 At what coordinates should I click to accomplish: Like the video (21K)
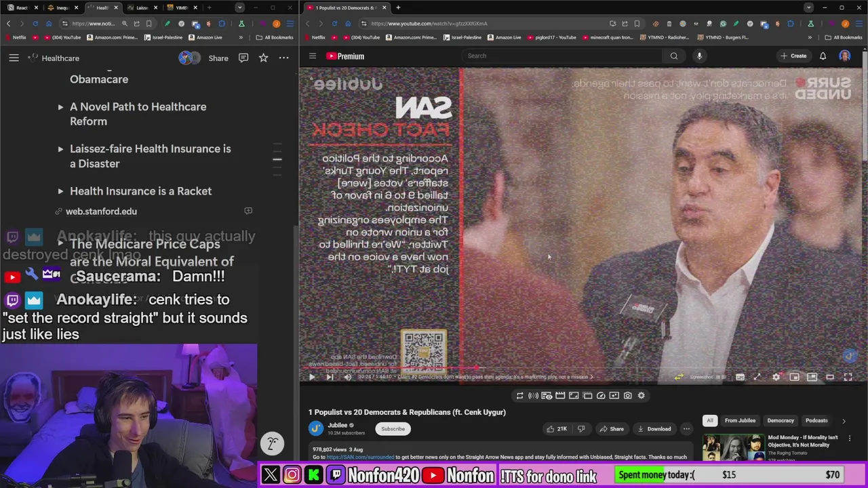click(556, 429)
